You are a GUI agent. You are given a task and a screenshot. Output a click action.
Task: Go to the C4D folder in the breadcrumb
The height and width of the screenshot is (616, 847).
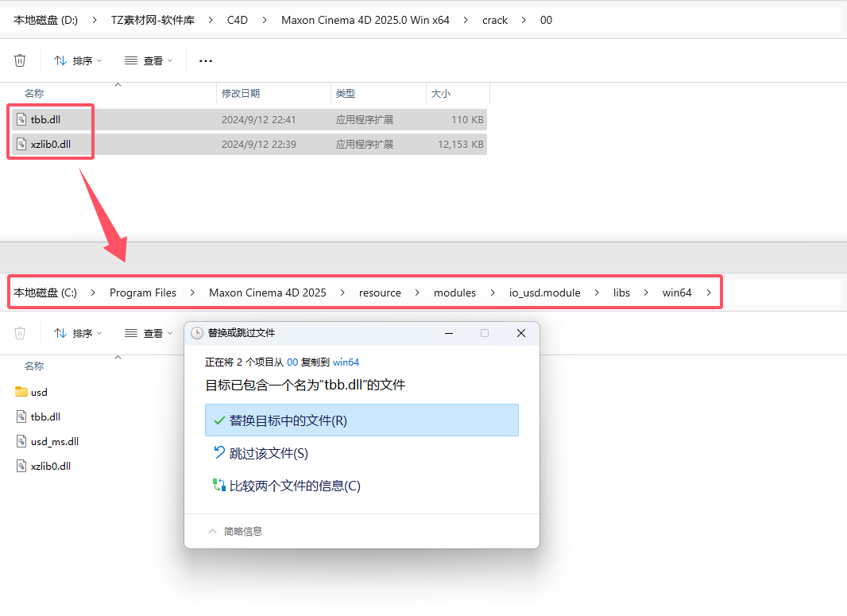point(237,20)
